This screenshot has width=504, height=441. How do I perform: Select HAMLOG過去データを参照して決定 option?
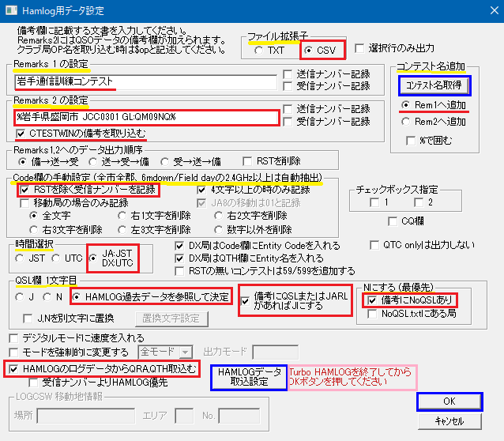(77, 297)
